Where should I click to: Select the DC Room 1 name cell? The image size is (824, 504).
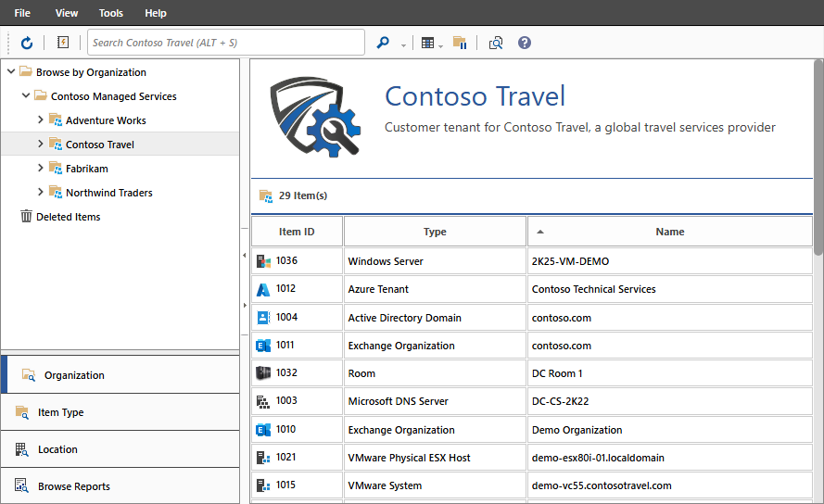[670, 373]
